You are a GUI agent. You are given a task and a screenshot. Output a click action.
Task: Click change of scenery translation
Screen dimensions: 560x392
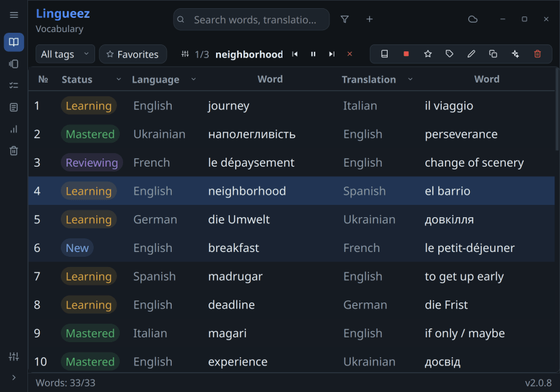474,163
